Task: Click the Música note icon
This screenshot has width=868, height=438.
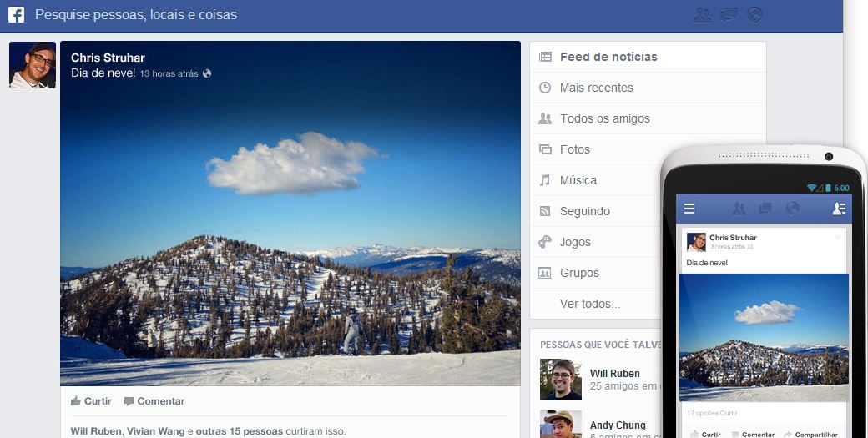Action: (545, 180)
